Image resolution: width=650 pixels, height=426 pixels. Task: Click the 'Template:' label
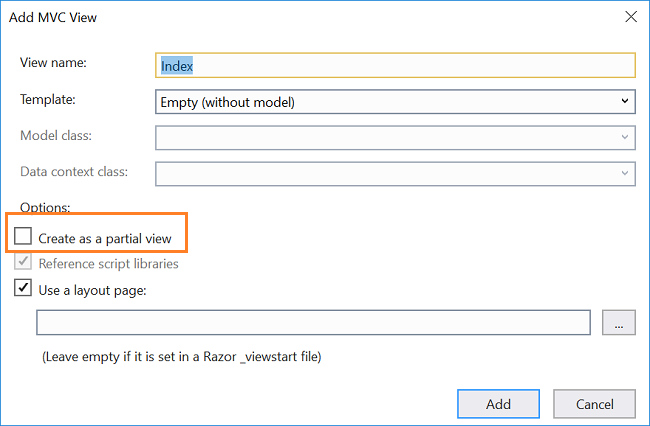tap(48, 100)
